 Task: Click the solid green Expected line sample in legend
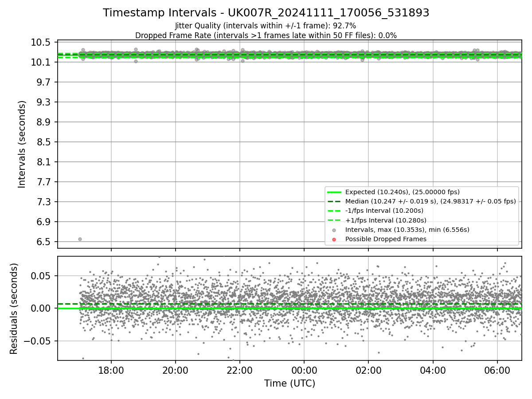[x=334, y=192]
